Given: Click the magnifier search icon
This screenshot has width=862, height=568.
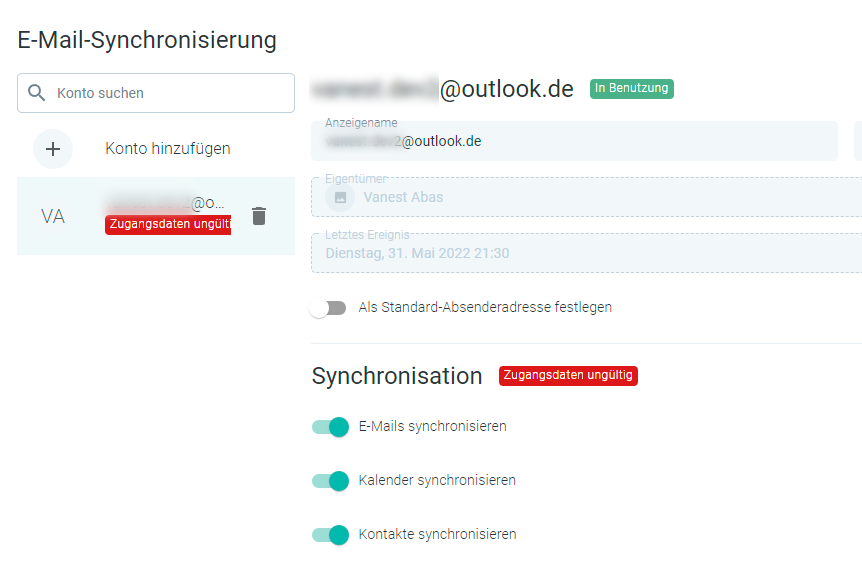Looking at the screenshot, I should [36, 93].
